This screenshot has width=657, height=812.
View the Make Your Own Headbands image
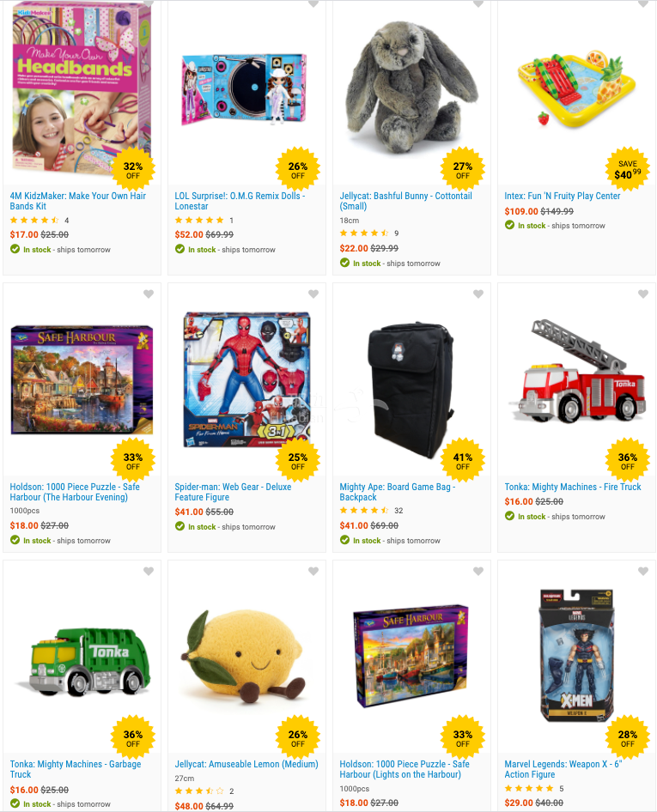point(82,87)
